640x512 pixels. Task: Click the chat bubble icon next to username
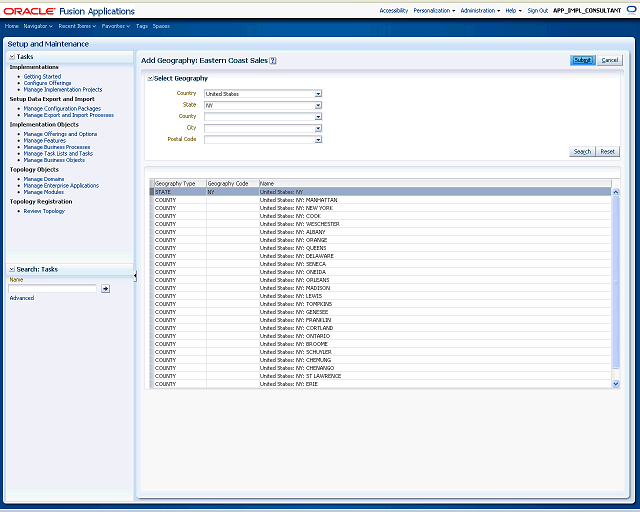[631, 10]
